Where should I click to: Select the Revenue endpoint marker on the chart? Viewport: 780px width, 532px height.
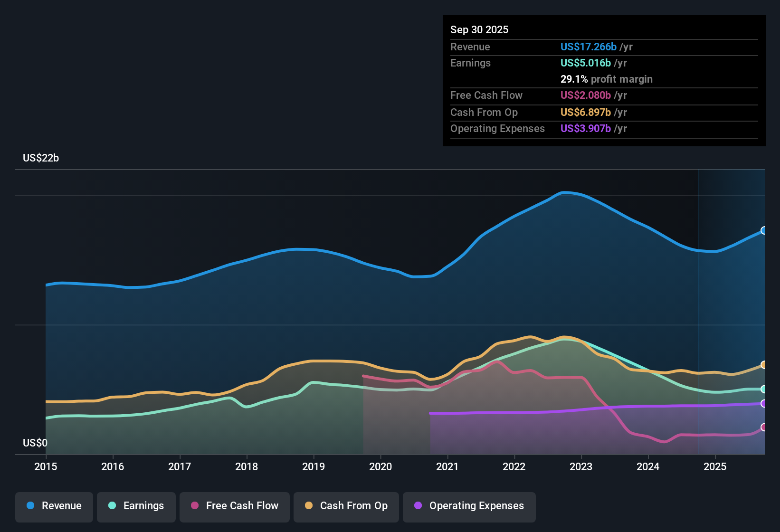coord(763,230)
